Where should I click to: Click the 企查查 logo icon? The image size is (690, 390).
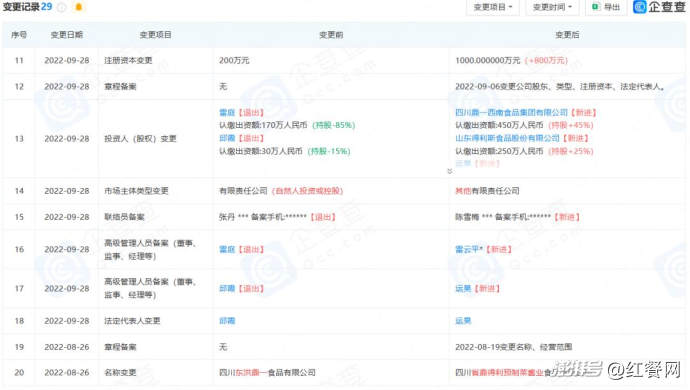click(x=639, y=7)
